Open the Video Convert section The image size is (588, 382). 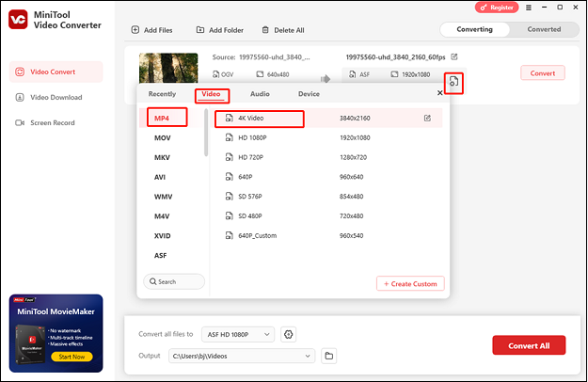(56, 72)
